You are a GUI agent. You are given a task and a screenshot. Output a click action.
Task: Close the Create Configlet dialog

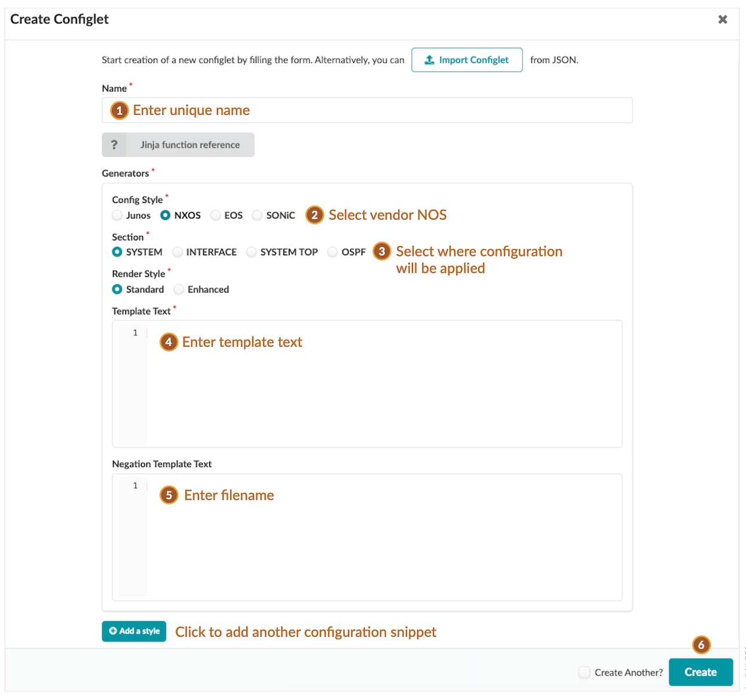click(723, 19)
